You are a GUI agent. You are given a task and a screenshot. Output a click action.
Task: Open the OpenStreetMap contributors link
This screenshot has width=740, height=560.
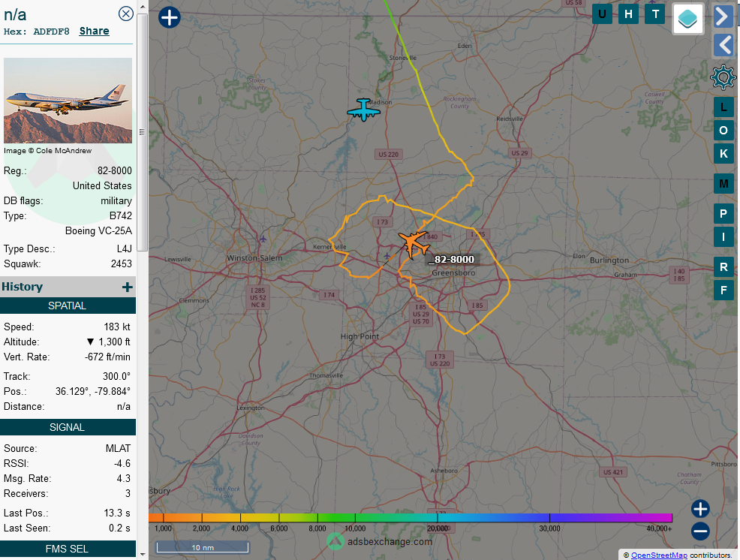pyautogui.click(x=659, y=555)
